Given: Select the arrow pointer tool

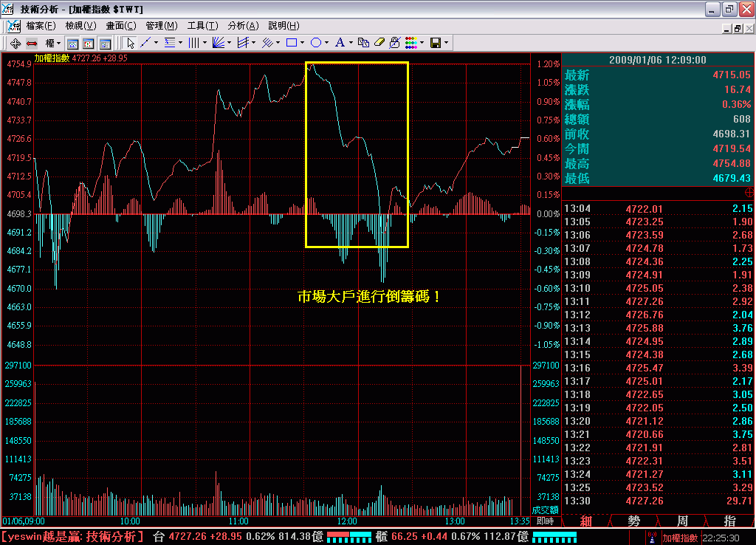Looking at the screenshot, I should coord(130,44).
